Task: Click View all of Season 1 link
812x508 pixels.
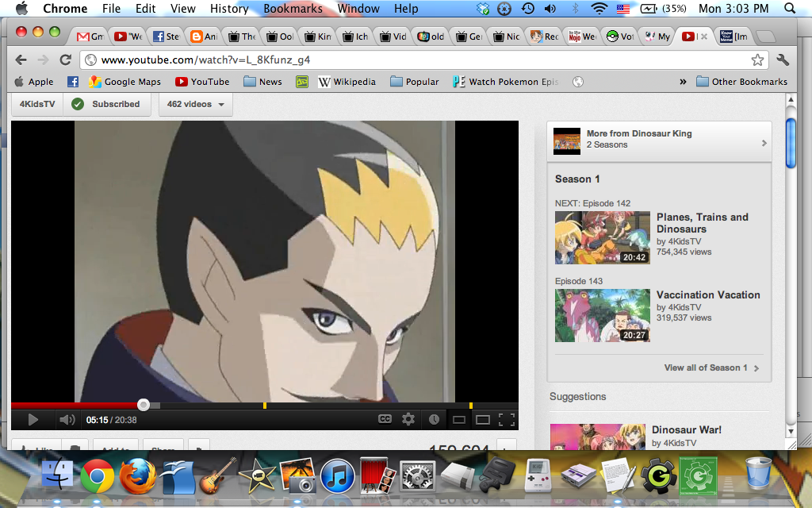Action: tap(711, 368)
